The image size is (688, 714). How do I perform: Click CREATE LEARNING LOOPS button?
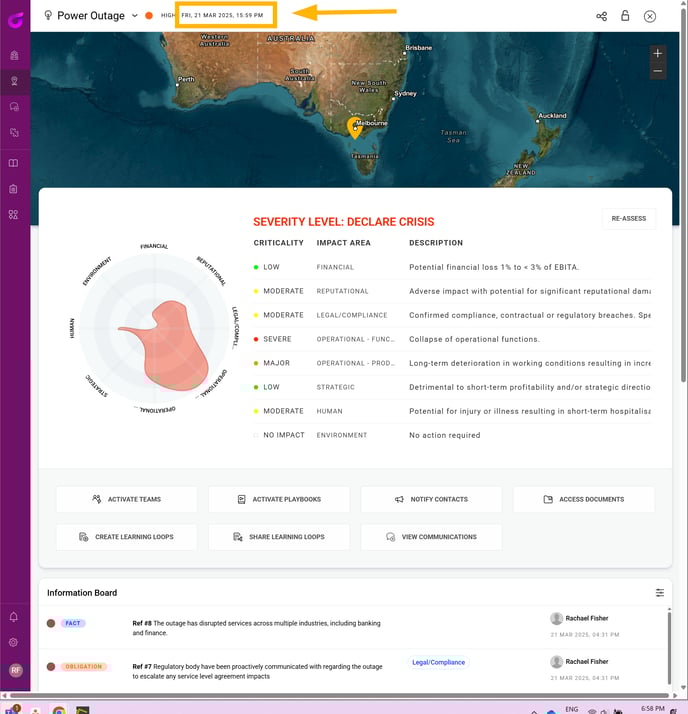127,537
